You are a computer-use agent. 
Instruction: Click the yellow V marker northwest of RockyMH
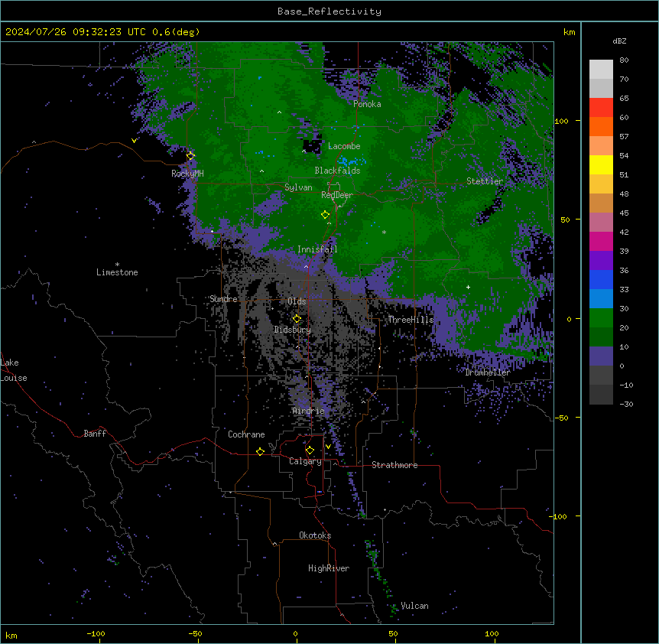(x=134, y=141)
